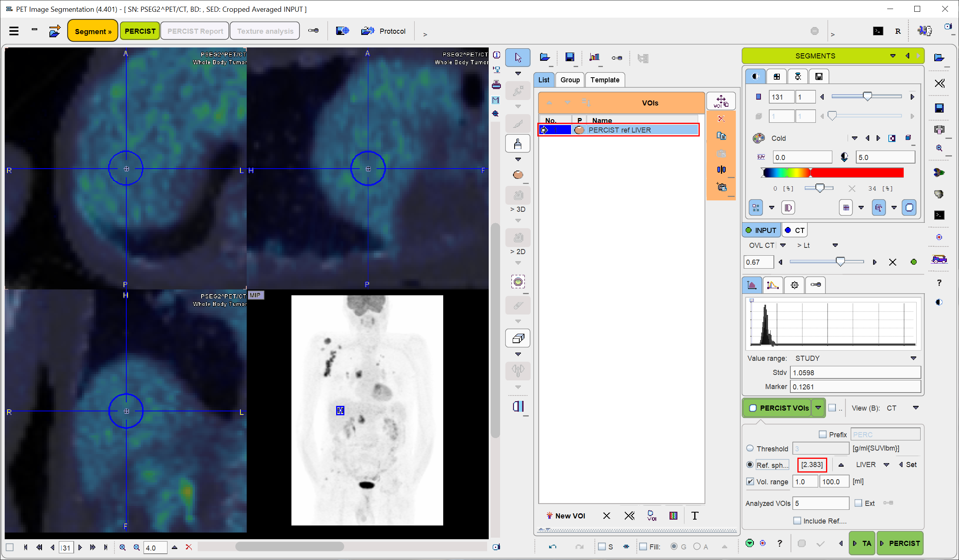Switch to the Group tab
Viewport: 959px width, 560px height.
pos(570,80)
